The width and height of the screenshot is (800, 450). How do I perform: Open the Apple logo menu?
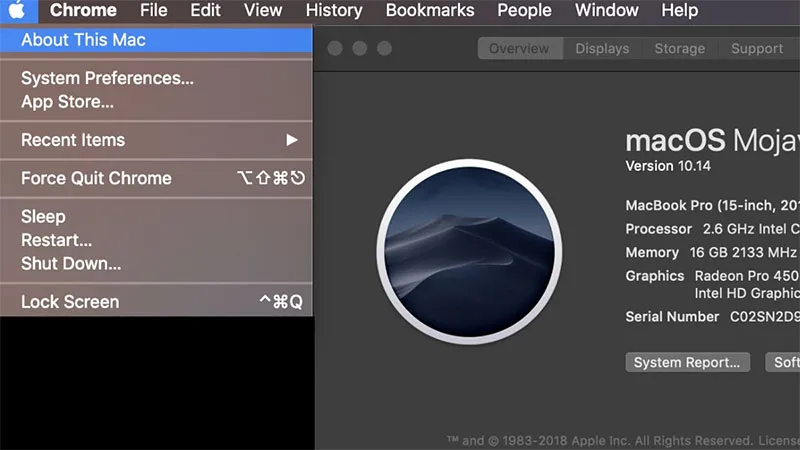[x=18, y=10]
